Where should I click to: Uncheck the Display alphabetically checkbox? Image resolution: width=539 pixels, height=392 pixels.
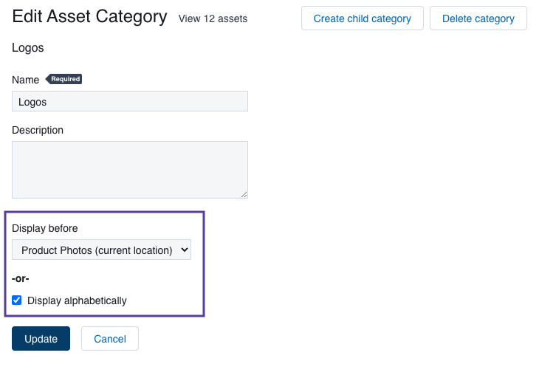pyautogui.click(x=16, y=300)
